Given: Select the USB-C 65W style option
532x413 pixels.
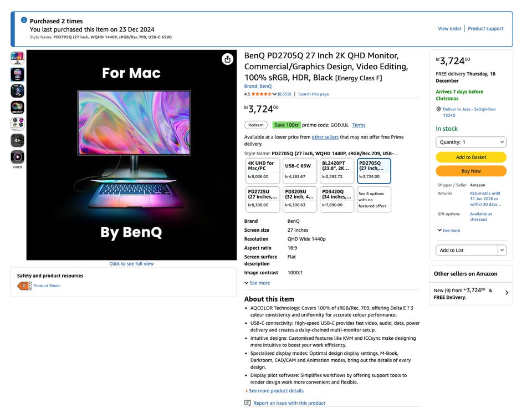Looking at the screenshot, I should (299, 170).
